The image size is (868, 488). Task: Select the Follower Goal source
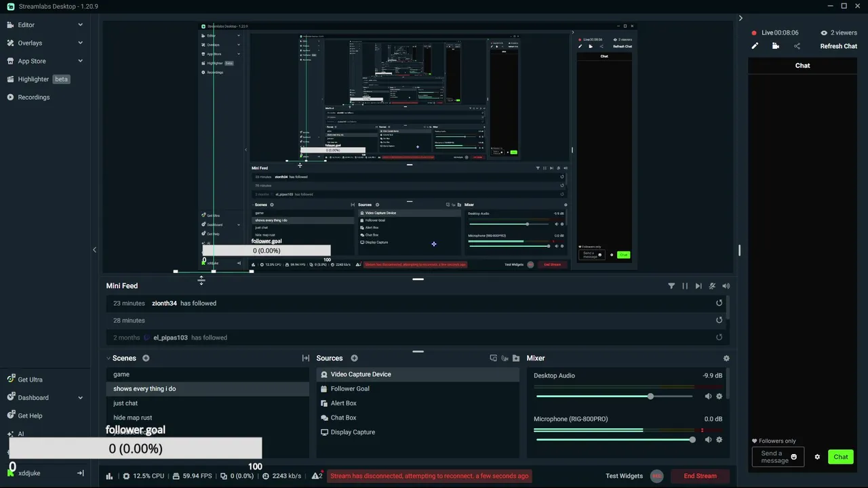(418, 389)
